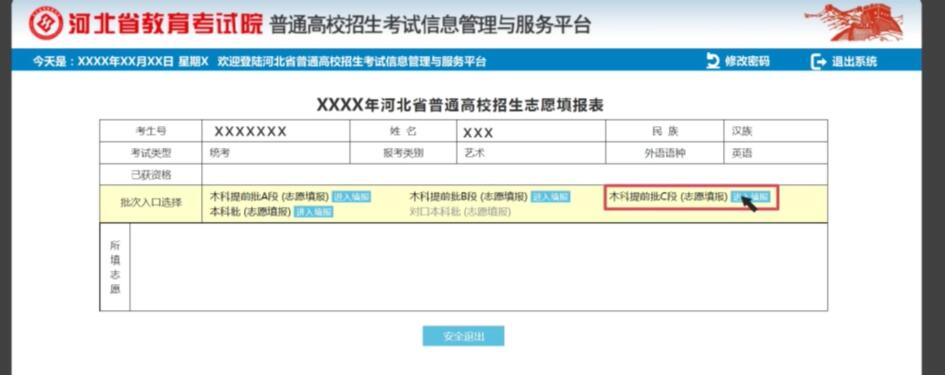Click the 报考类别 header cell

click(x=403, y=153)
